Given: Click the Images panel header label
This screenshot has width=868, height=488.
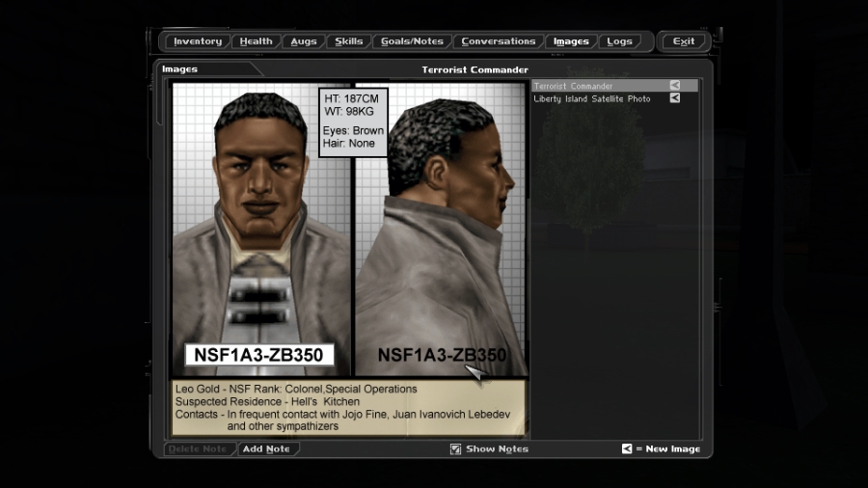Looking at the screenshot, I should point(179,69).
